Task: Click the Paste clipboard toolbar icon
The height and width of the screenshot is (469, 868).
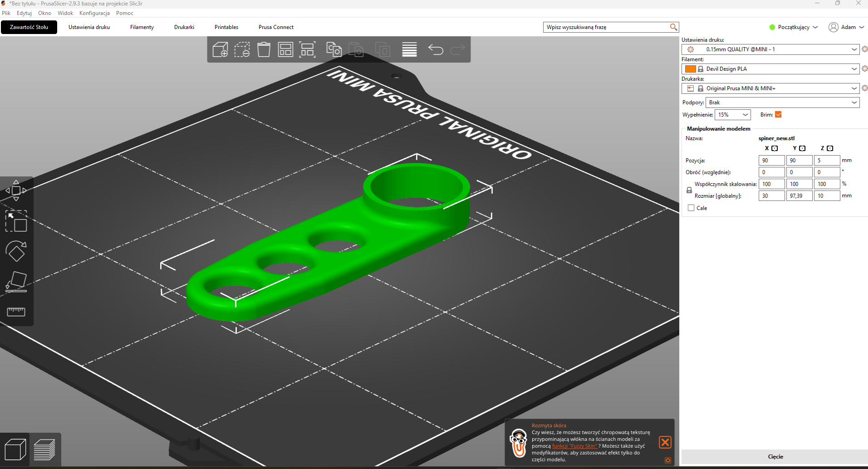Action: pyautogui.click(x=356, y=49)
